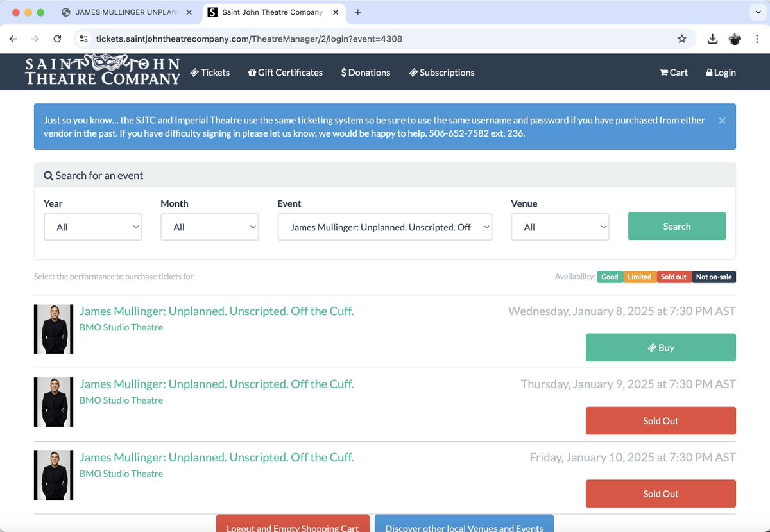Reload the page with the refresh icon
Screen dimensions: 770x532
point(57,39)
